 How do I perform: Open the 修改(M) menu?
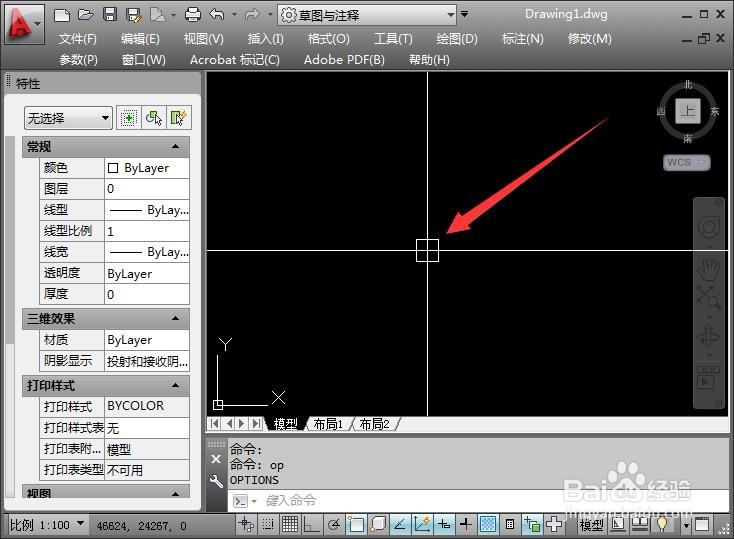click(x=589, y=39)
